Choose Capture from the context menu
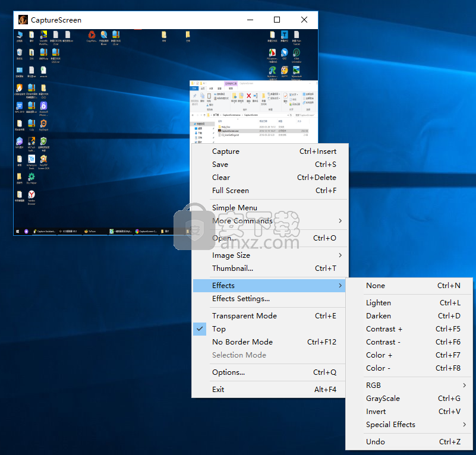 click(270, 151)
